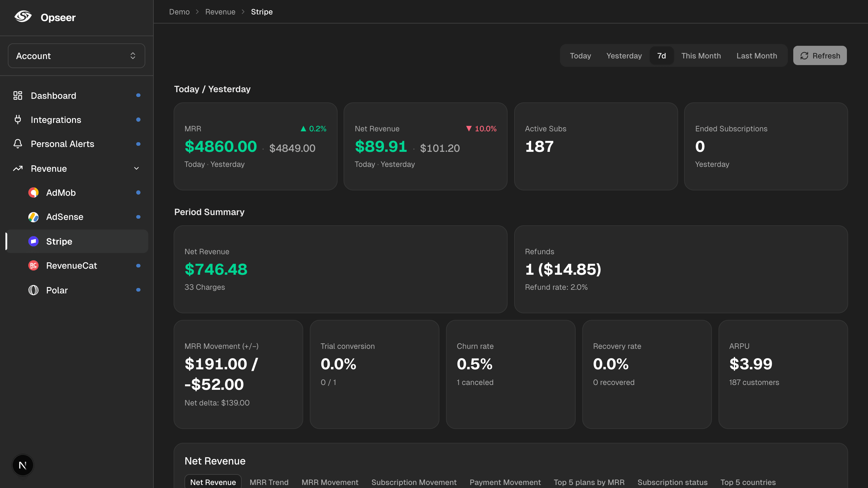
Task: Switch to the Subscription Movement tab
Action: coord(414,482)
